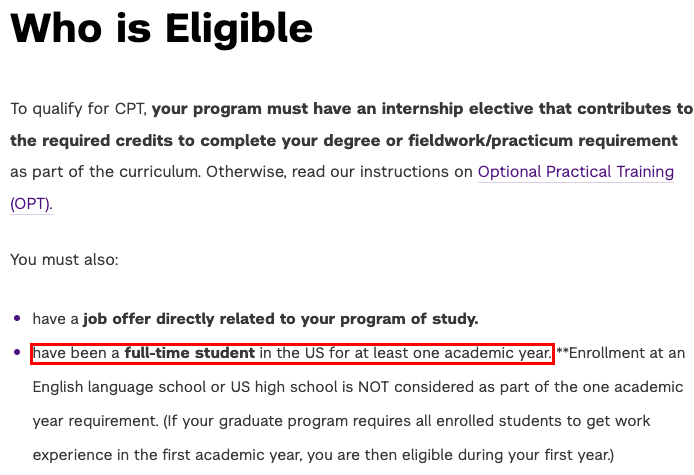Click the "(OPT)." link text

(31, 204)
